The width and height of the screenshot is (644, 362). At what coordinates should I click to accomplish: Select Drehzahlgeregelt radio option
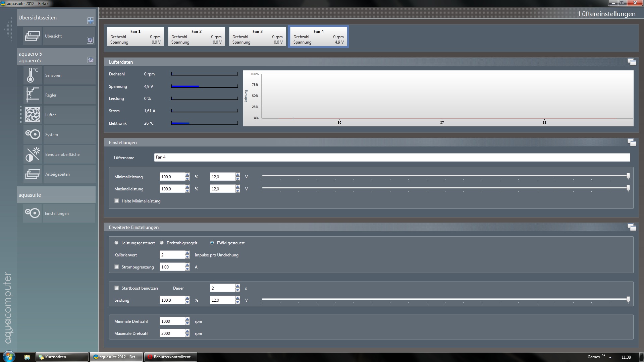click(162, 243)
